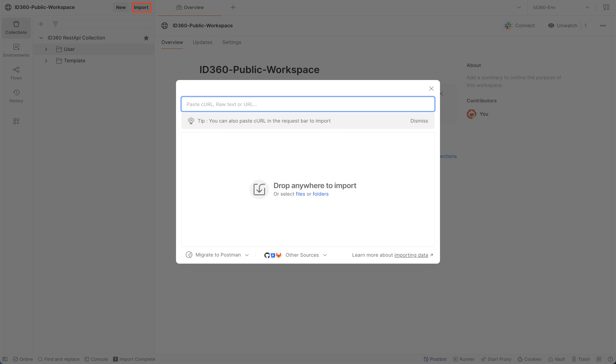Click the watcher count 1

click(585, 25)
